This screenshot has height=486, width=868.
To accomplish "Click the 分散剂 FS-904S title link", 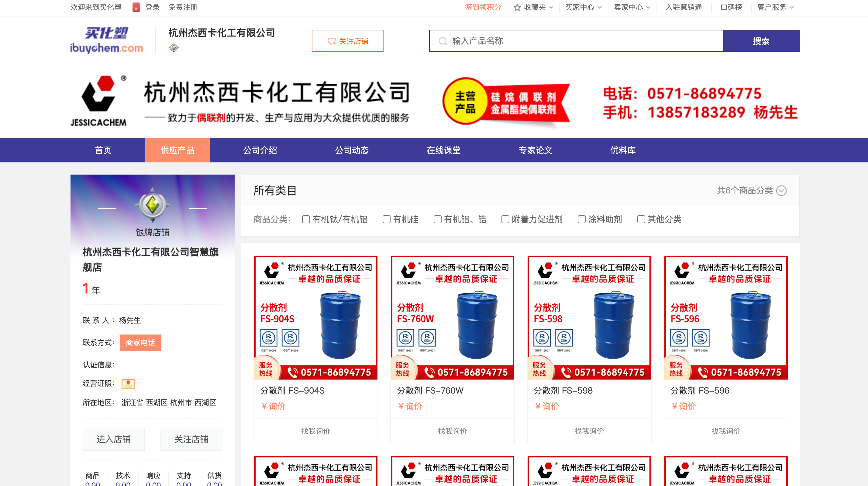I will coord(292,391).
